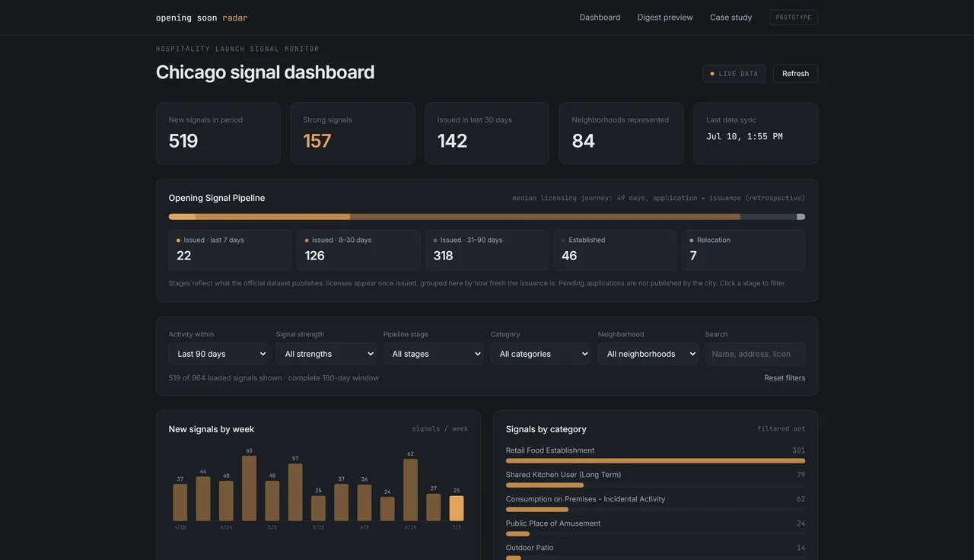
Task: Click Reset filters link
Action: (x=785, y=378)
